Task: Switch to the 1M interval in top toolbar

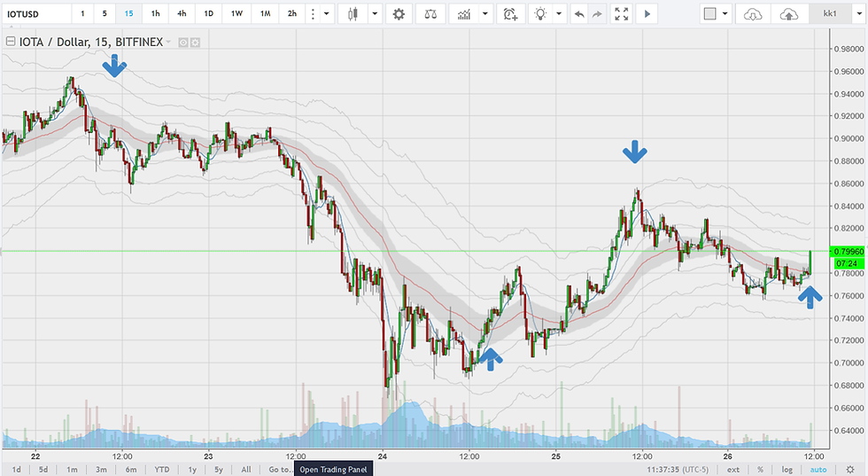Action: [265, 14]
